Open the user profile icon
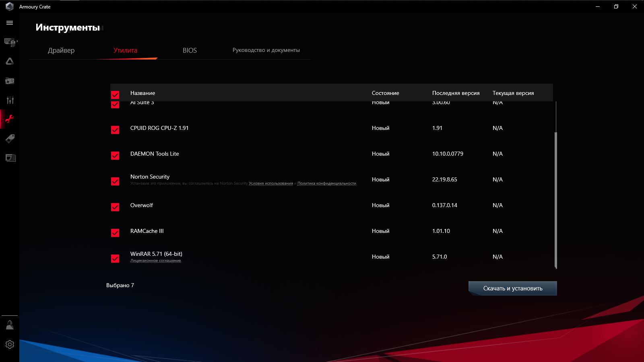Image resolution: width=644 pixels, height=362 pixels. [10, 325]
